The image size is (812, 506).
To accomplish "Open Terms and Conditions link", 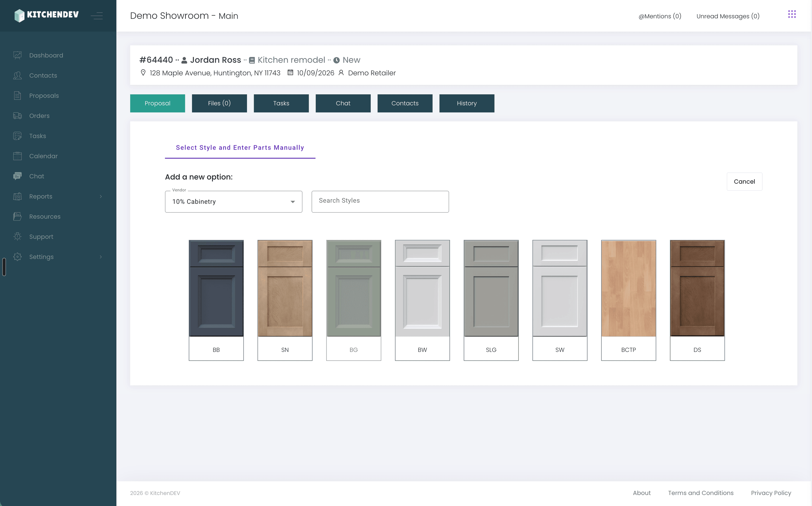I will [x=701, y=492].
